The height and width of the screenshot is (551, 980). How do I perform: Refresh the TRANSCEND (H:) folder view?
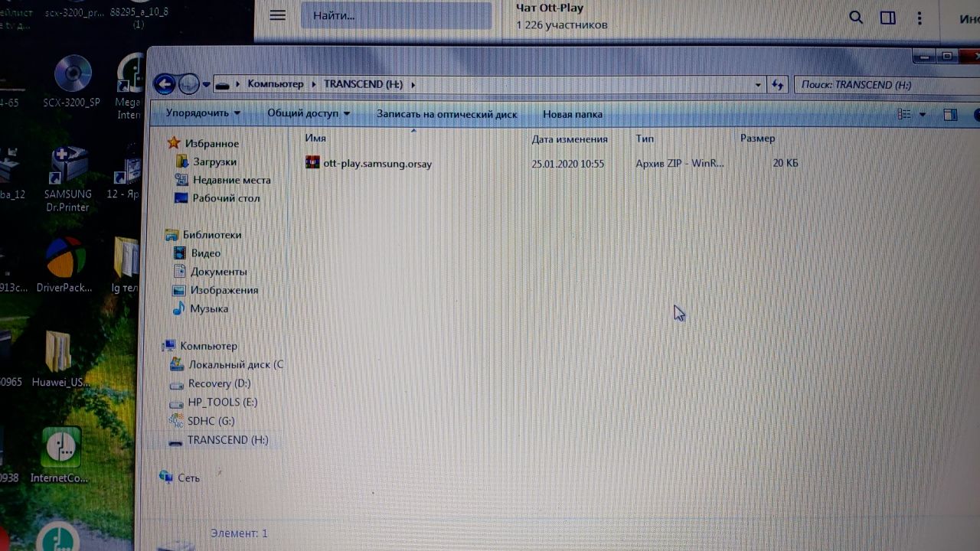click(x=778, y=85)
